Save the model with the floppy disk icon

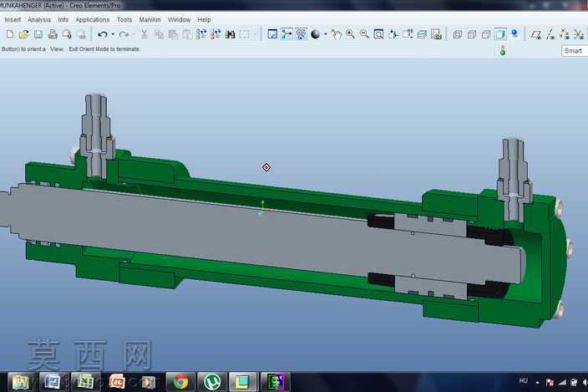pos(38,34)
